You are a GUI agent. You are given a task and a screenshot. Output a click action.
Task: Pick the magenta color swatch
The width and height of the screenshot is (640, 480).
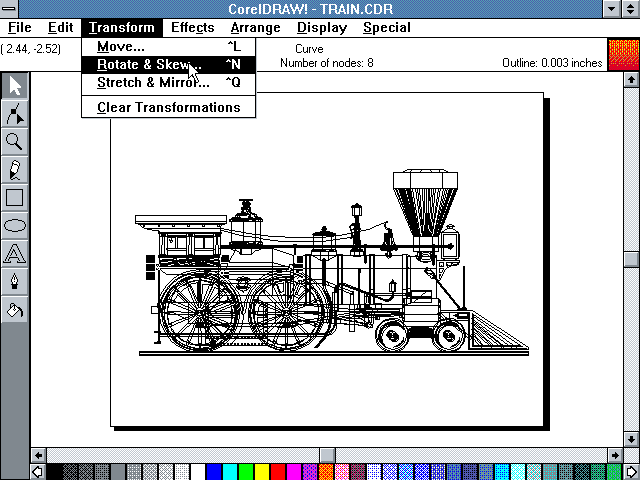click(x=293, y=472)
